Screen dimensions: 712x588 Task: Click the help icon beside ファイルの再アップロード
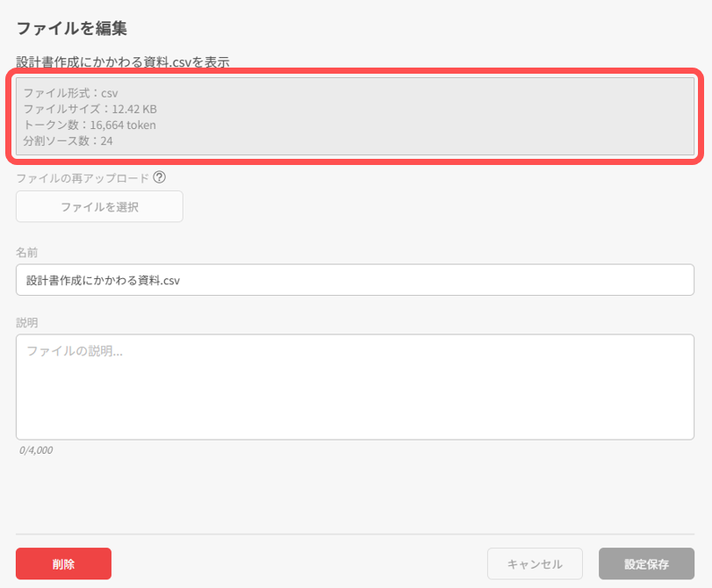160,177
